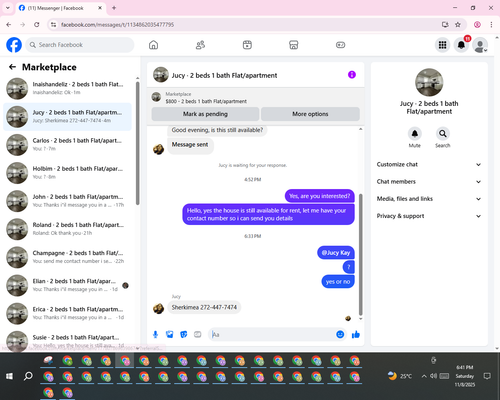Attach a photo using the image icon
Viewport: 500px width, 400px height.
170,334
